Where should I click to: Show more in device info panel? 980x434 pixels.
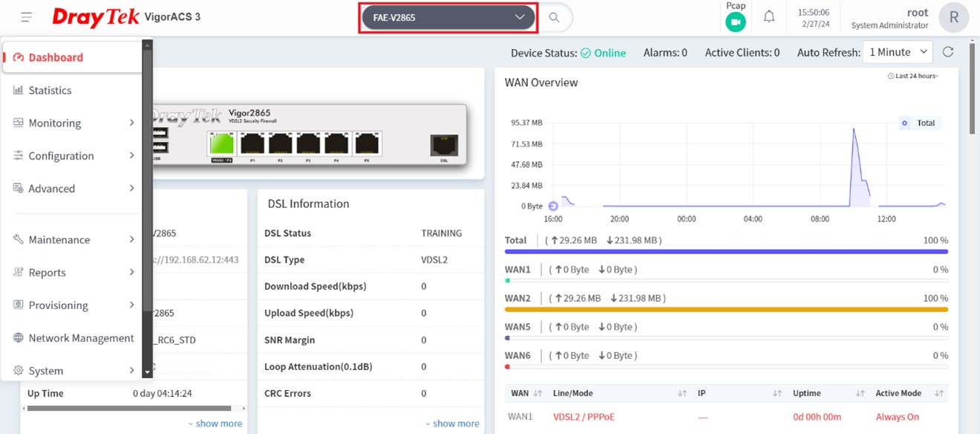pyautogui.click(x=215, y=424)
